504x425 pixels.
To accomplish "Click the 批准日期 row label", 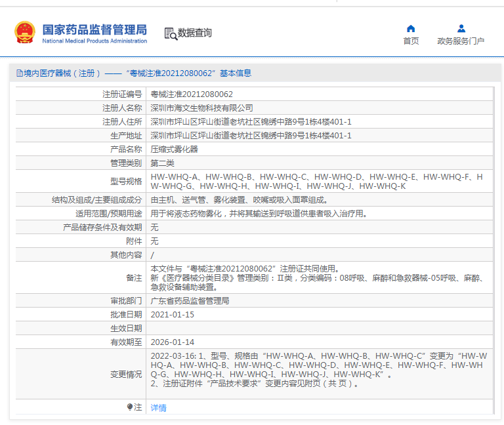I will pos(126,315).
